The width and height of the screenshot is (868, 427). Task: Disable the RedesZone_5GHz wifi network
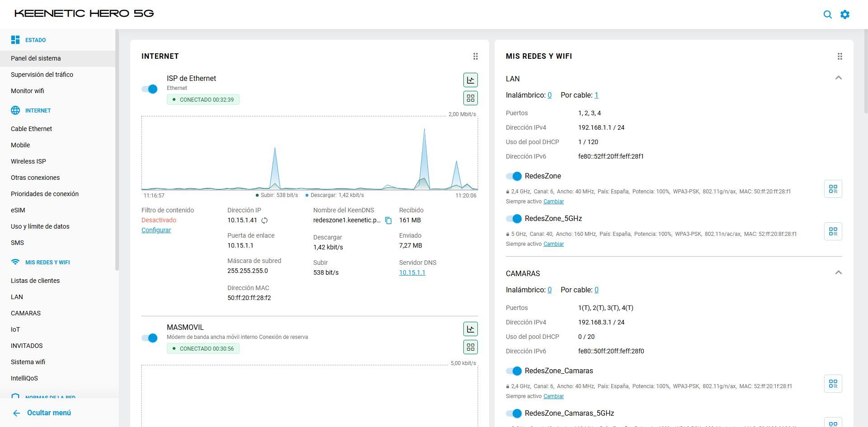pos(514,219)
